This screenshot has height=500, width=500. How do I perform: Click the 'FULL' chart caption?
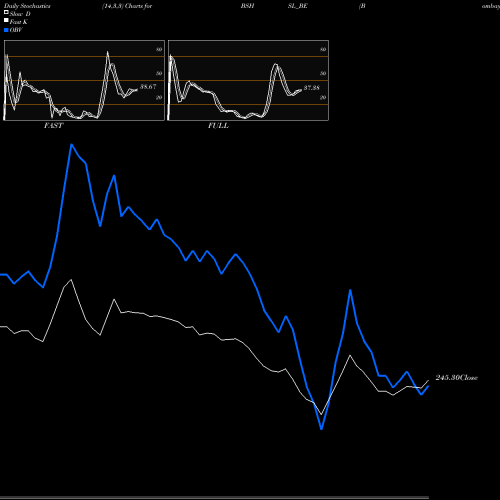pyautogui.click(x=218, y=126)
